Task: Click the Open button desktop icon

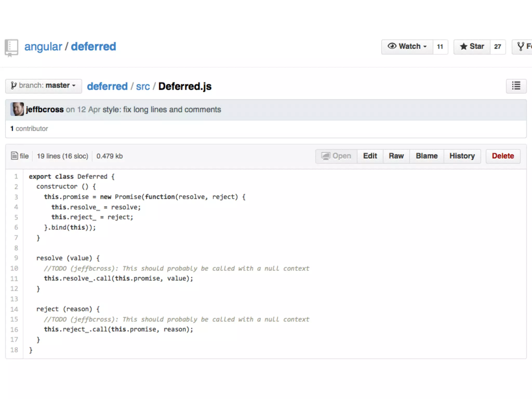Action: (325, 156)
